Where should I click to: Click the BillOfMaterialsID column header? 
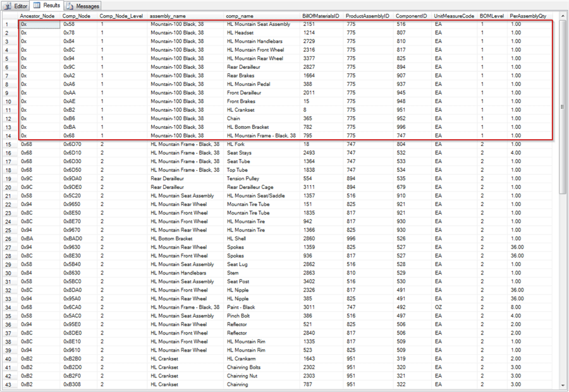[x=322, y=15]
